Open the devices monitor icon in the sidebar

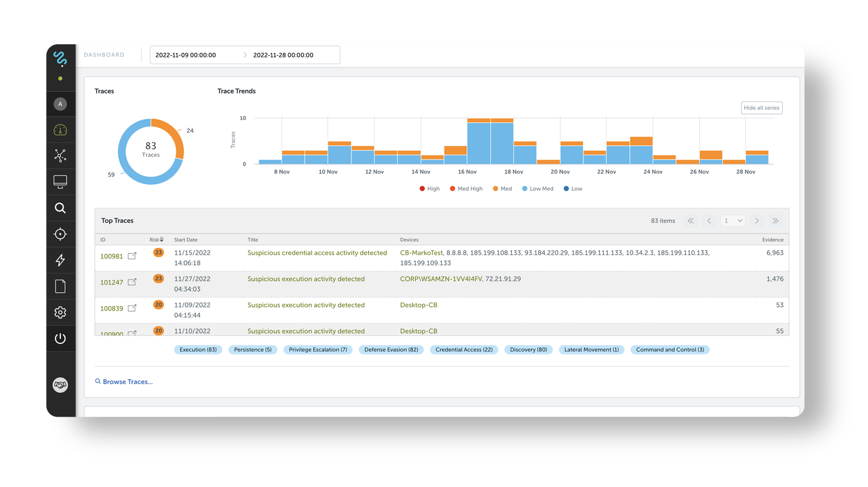click(60, 182)
